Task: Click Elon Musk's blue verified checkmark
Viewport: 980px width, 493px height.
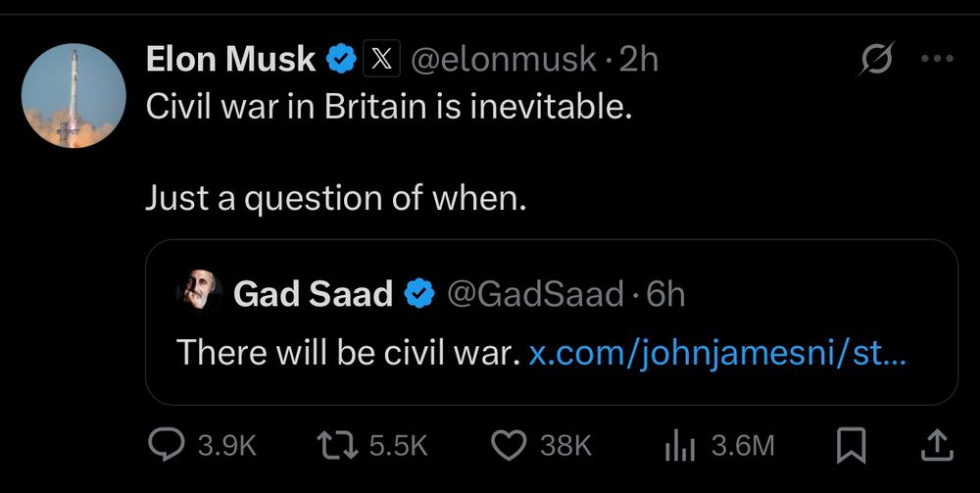Action: [x=341, y=60]
